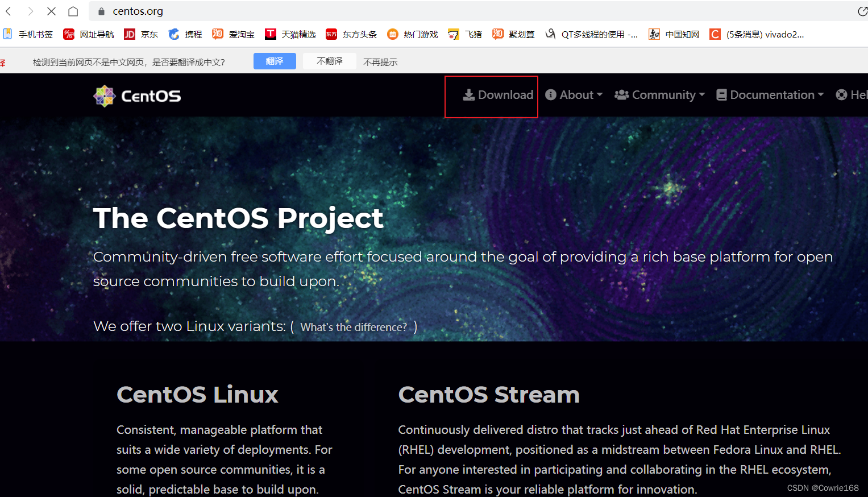
Task: Choose 不再提示 to dismiss translation prompts
Action: pos(380,61)
